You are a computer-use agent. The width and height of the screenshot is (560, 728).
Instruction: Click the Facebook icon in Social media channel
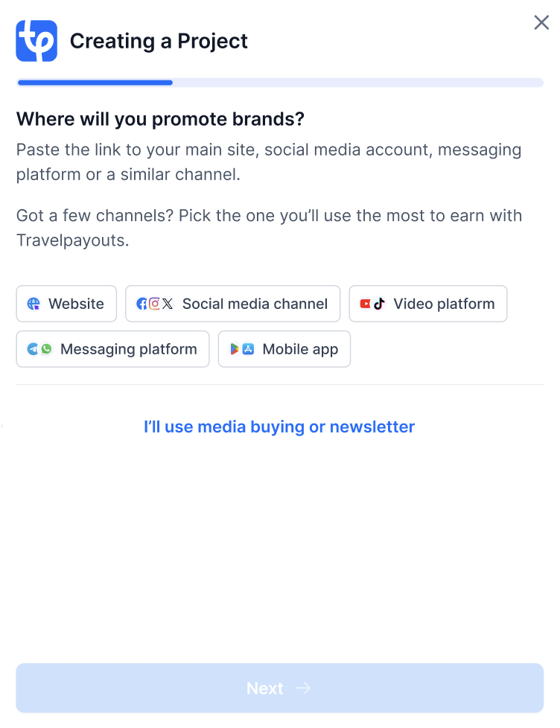141,304
